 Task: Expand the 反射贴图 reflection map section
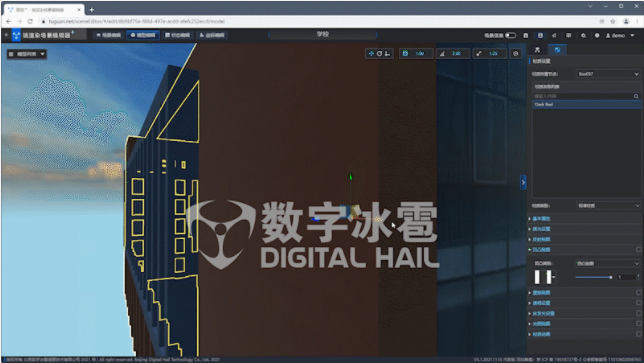pos(541,239)
